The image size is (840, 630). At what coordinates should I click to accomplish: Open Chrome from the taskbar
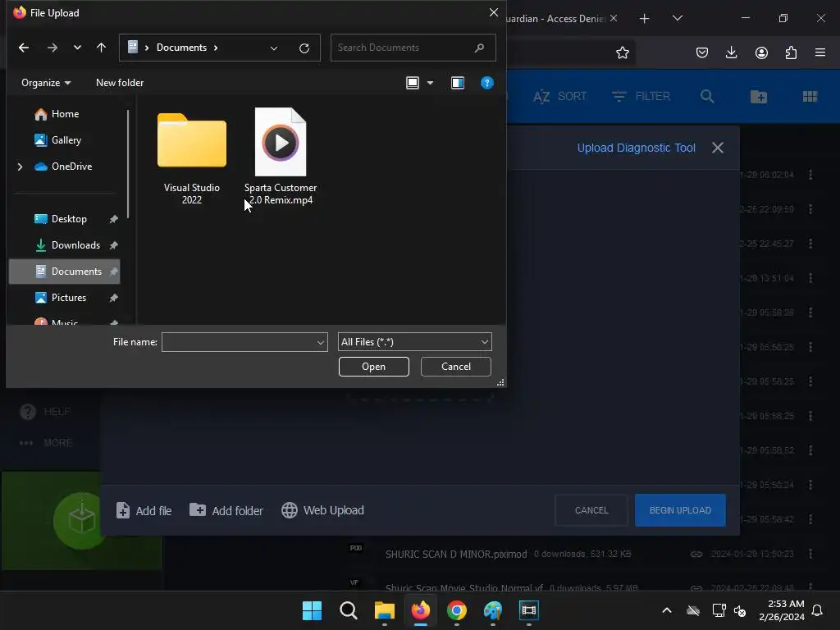pos(456,610)
